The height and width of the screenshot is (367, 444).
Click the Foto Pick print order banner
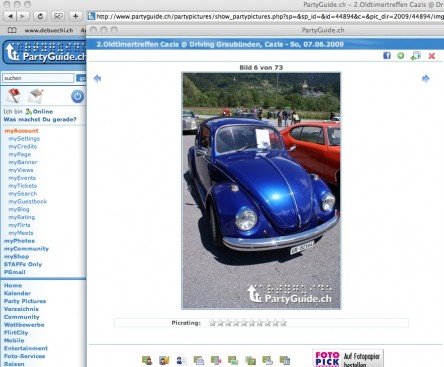tap(348, 358)
